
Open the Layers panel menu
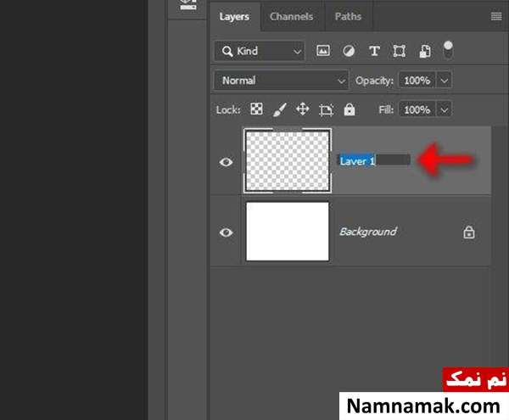496,16
